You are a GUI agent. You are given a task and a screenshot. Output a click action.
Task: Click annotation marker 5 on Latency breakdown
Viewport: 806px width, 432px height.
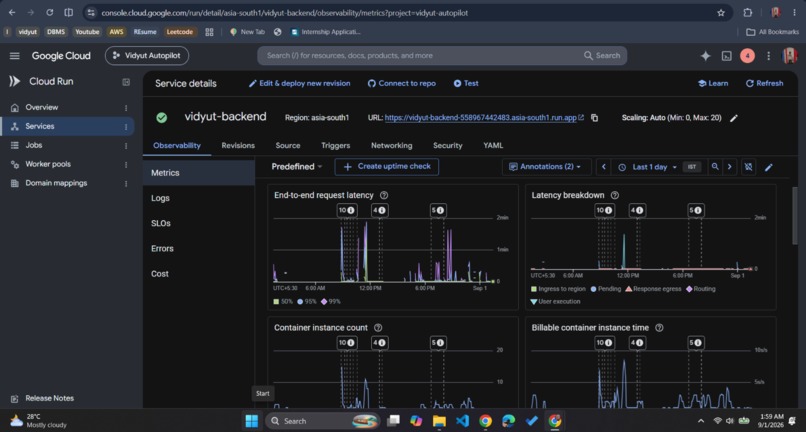[696, 210]
